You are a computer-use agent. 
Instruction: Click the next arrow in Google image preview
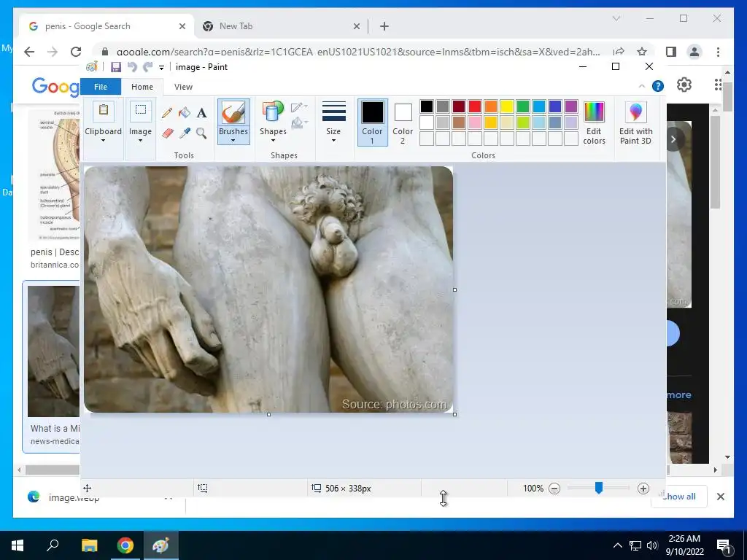pyautogui.click(x=673, y=139)
